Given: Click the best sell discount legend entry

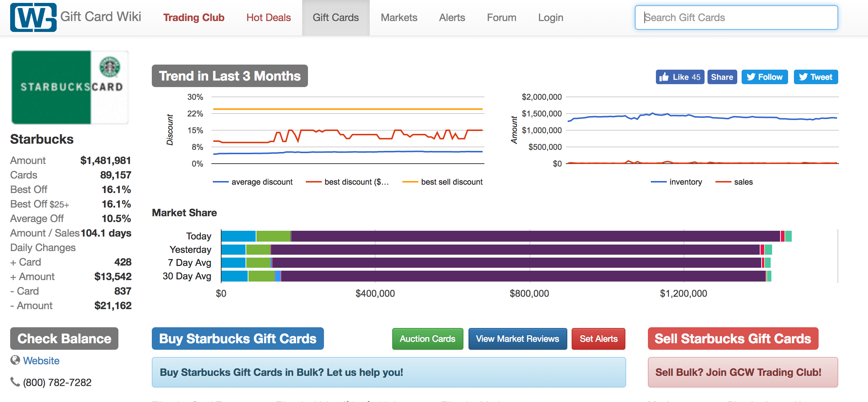Looking at the screenshot, I should tap(442, 182).
